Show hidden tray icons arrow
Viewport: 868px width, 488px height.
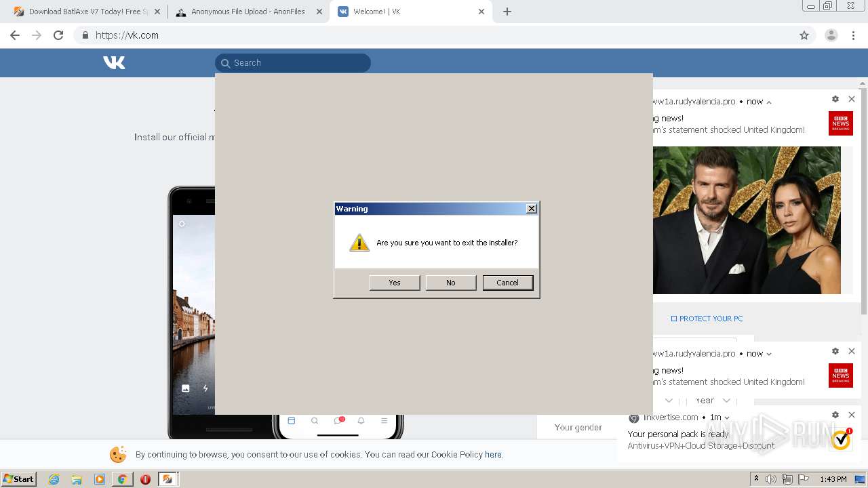click(x=757, y=479)
